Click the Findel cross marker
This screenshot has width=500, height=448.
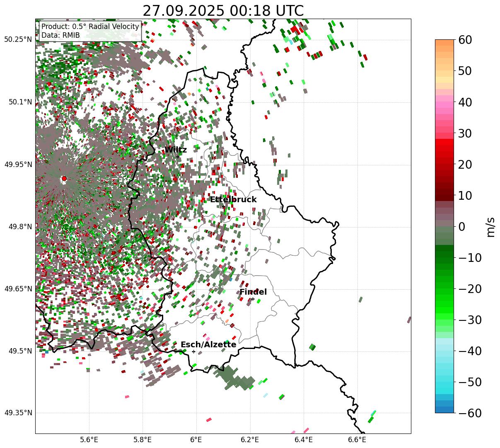[x=253, y=299]
